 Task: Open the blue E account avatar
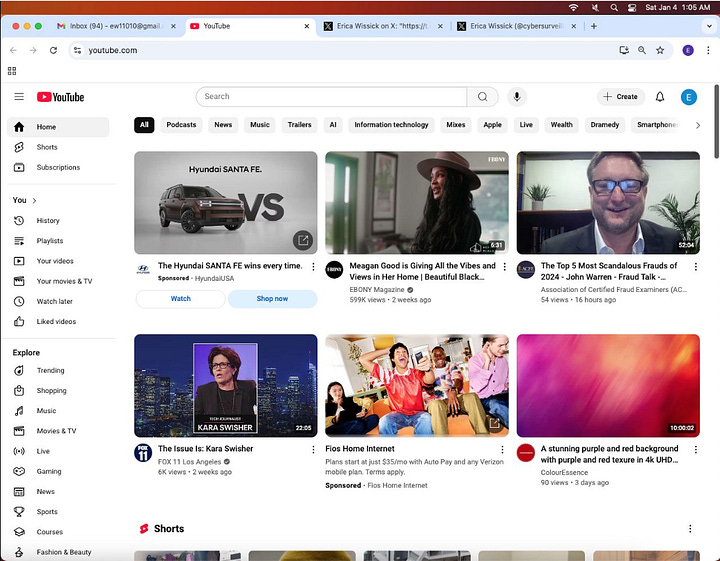tap(688, 97)
